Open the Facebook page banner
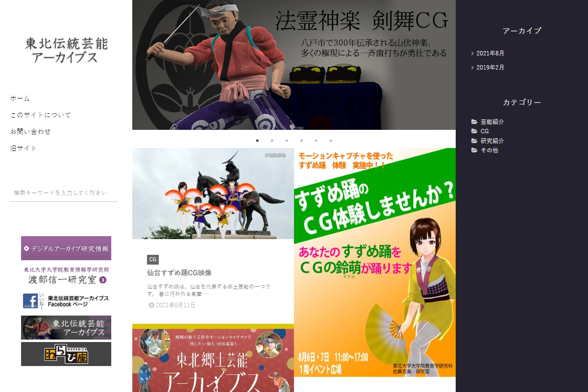588x392 pixels. click(66, 301)
